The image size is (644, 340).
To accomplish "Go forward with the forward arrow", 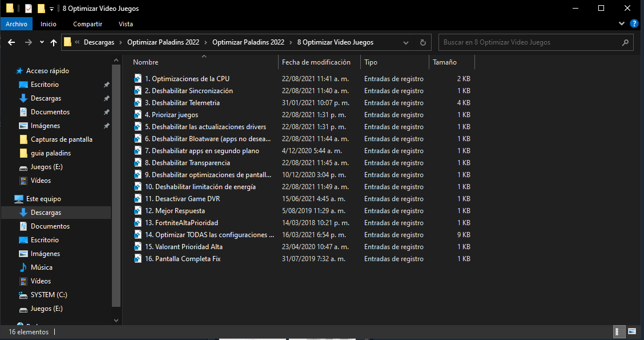I will tap(28, 42).
